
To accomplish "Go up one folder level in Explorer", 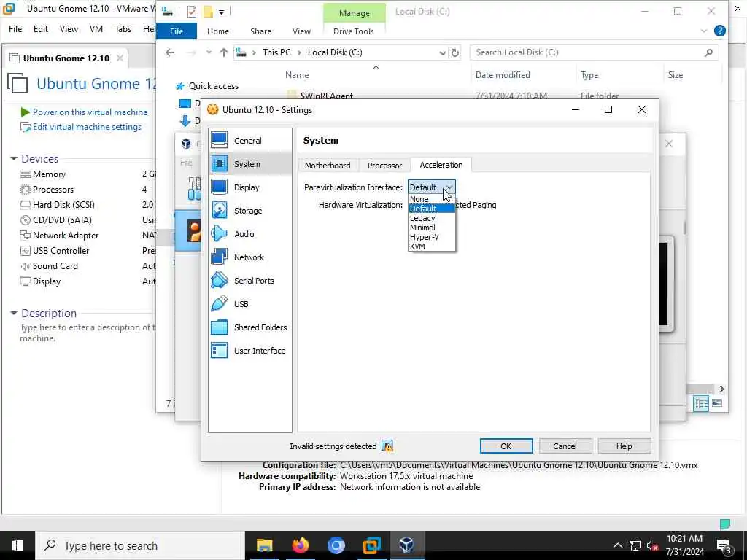I will click(223, 52).
